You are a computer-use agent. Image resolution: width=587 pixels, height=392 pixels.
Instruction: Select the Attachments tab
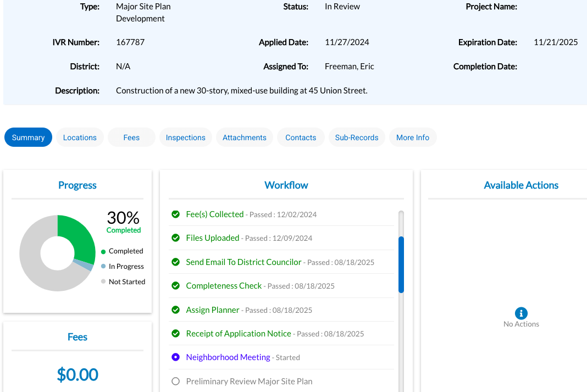point(245,137)
